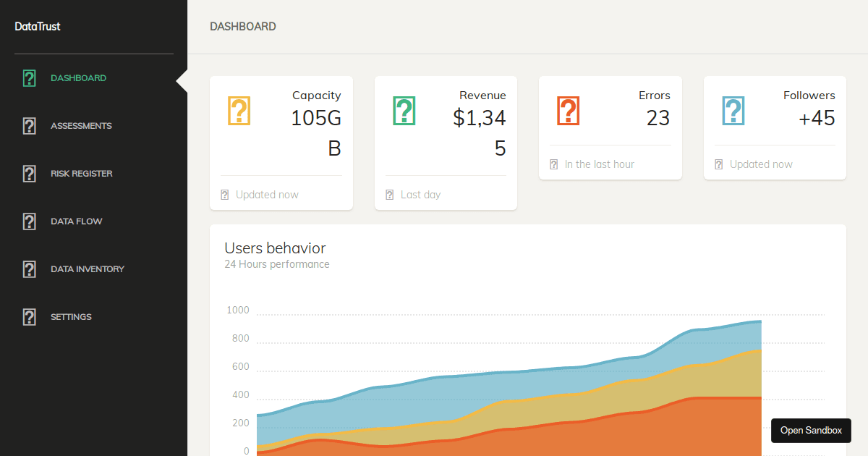Click the In the last hour label
This screenshot has width=868, height=456.
coord(599,164)
